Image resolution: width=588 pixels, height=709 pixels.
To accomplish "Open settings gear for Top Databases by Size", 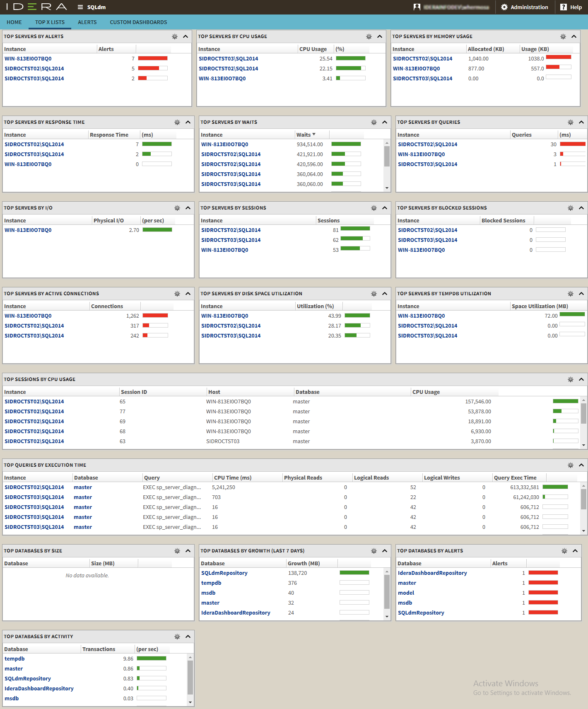I will pyautogui.click(x=177, y=551).
